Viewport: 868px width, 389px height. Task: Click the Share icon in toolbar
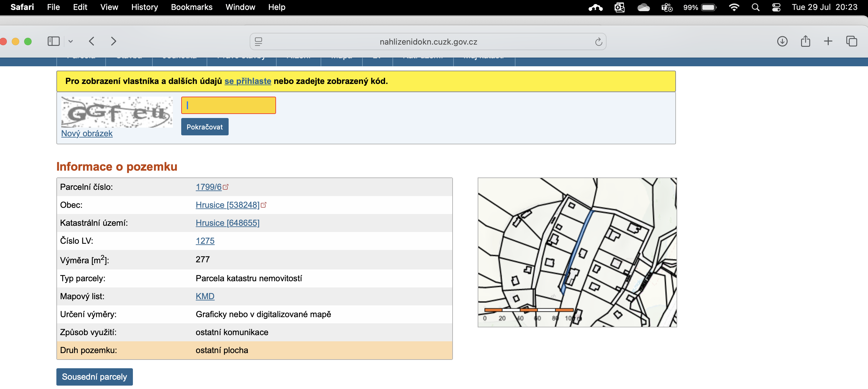[805, 42]
